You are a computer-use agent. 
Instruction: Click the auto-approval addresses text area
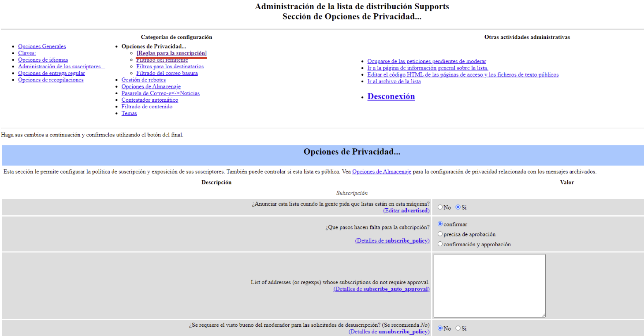coord(489,285)
